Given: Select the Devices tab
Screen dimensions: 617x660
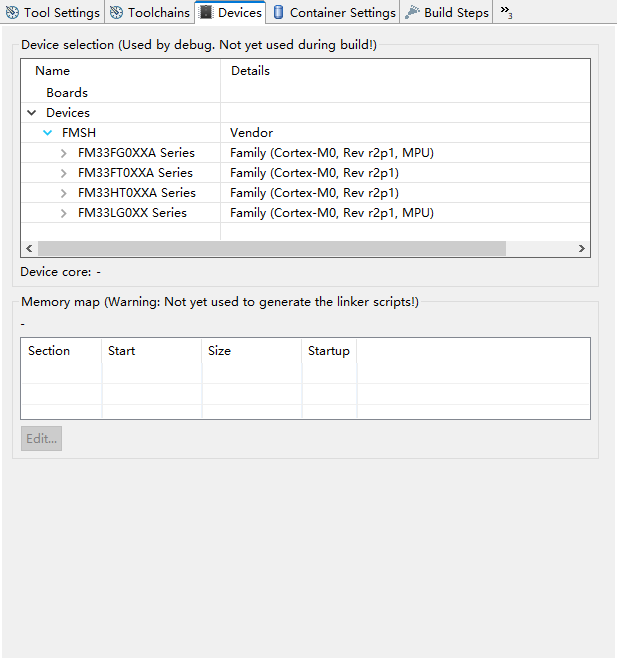Looking at the screenshot, I should (x=230, y=13).
